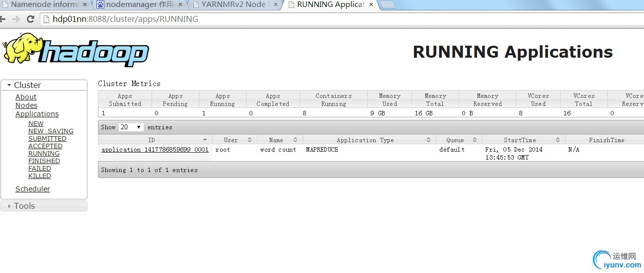Close the nodemanager tab

pyautogui.click(x=180, y=4)
